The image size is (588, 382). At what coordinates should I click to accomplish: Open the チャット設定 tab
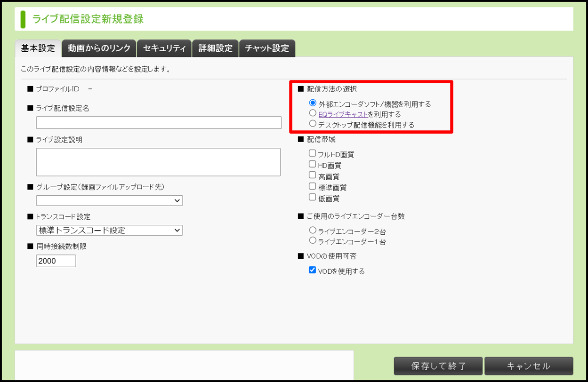(267, 48)
